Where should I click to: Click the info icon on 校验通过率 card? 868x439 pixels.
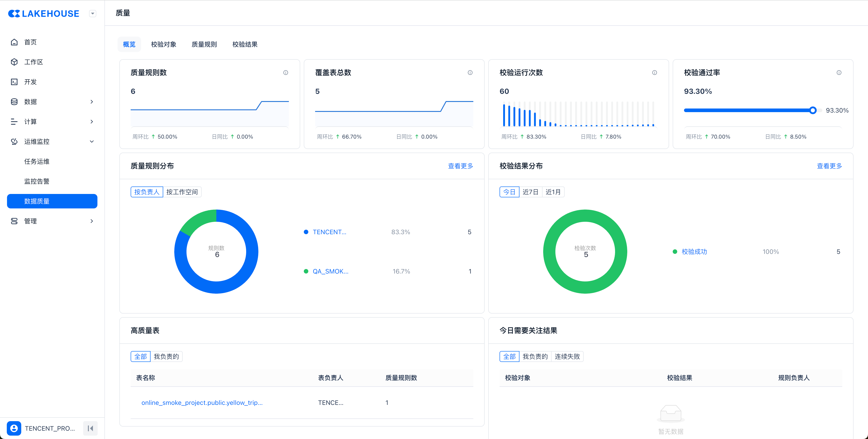point(839,72)
